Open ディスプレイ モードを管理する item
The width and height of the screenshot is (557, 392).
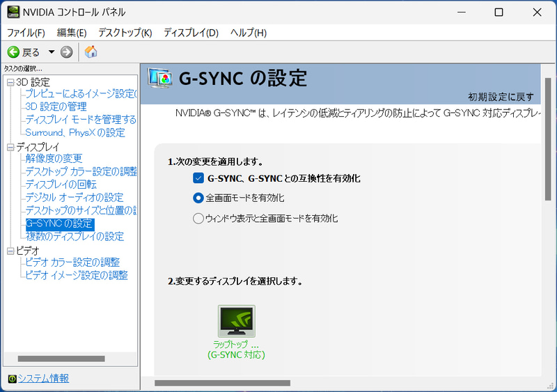pyautogui.click(x=81, y=120)
